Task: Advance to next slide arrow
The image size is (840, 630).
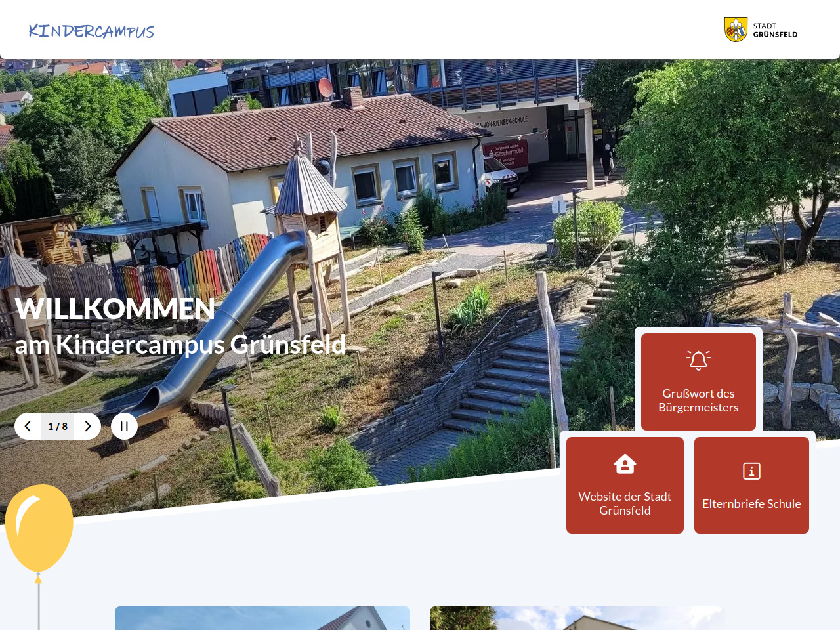Action: click(88, 427)
